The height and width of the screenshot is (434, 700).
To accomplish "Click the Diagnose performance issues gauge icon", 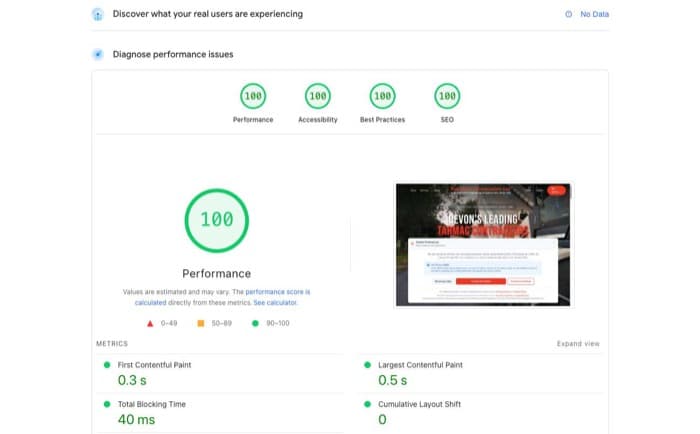I will (98, 54).
